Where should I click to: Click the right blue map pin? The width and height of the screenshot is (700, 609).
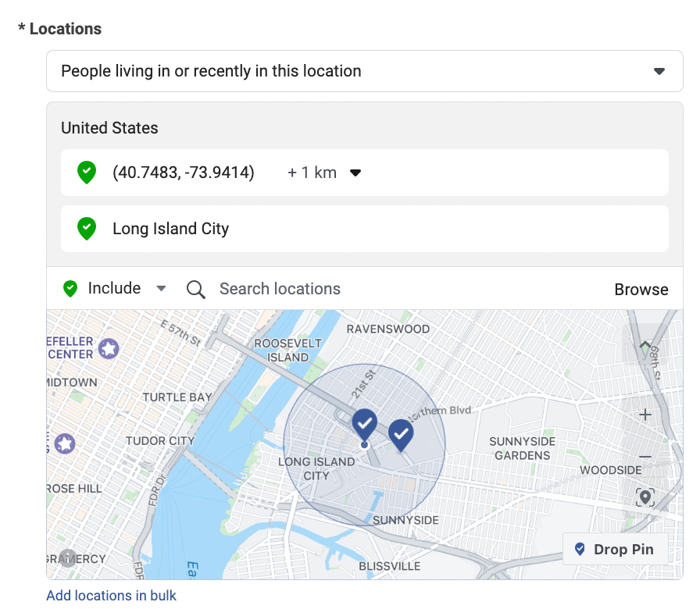[x=401, y=434]
